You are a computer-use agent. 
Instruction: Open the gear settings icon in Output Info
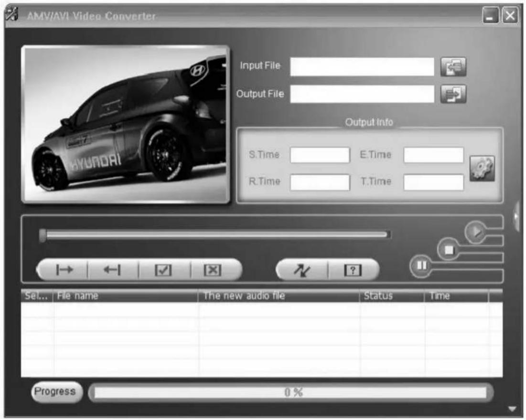pyautogui.click(x=482, y=168)
